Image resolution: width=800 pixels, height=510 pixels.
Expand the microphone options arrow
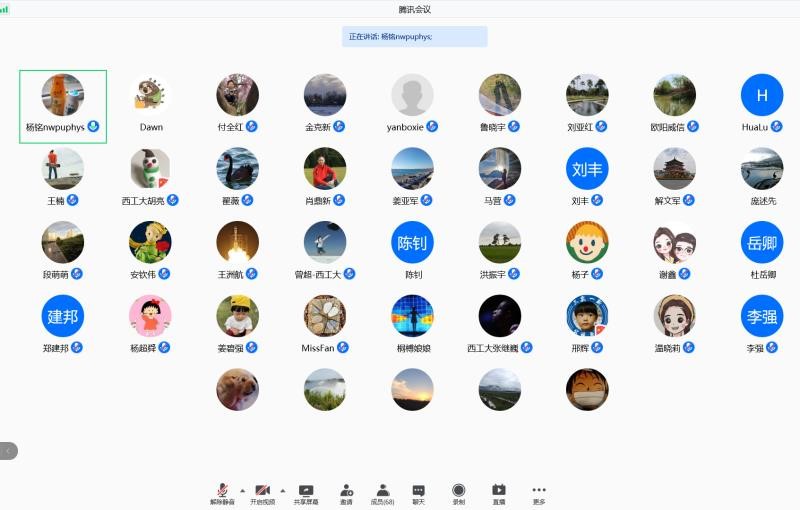(242, 490)
